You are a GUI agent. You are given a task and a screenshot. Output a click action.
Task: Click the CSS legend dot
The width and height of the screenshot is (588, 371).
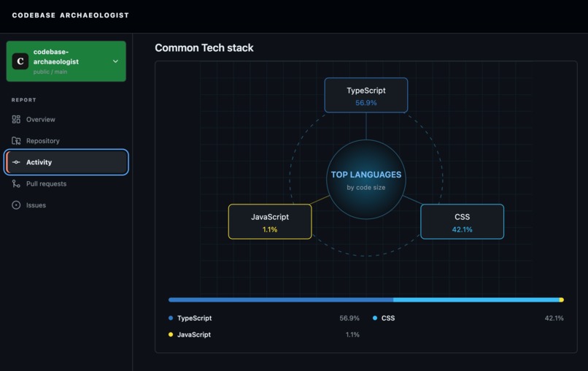(375, 318)
